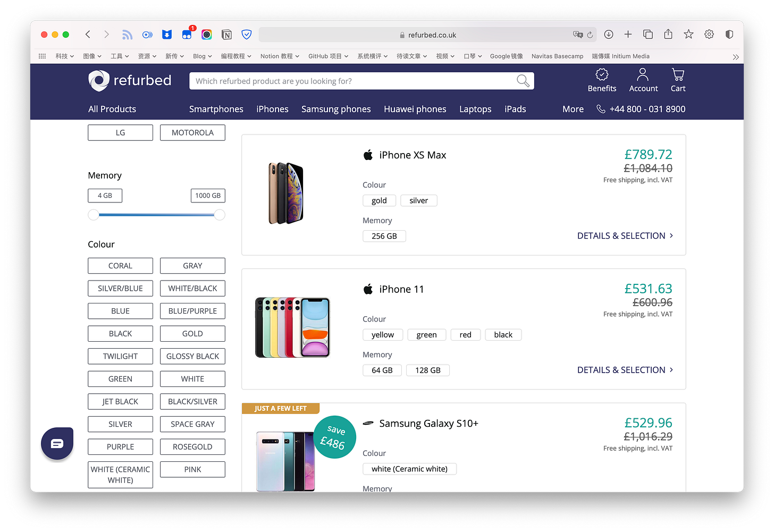
Task: Click the half-shield privacy icon
Action: (729, 35)
